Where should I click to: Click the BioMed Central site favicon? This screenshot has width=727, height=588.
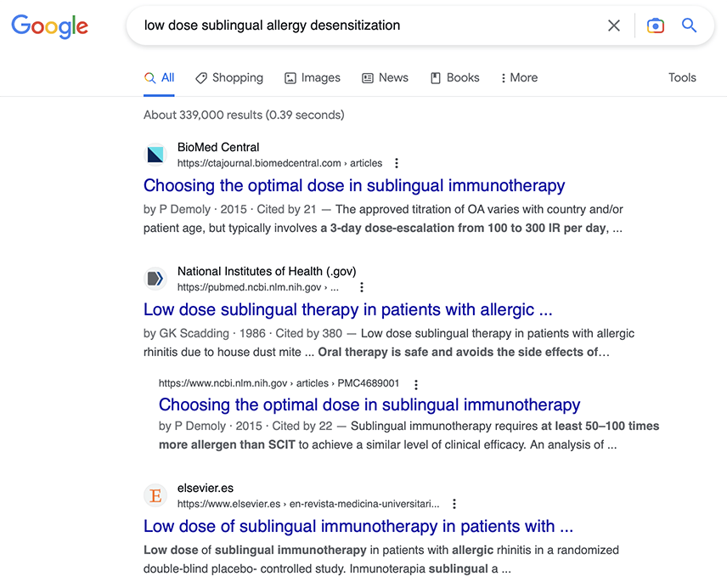coord(155,155)
